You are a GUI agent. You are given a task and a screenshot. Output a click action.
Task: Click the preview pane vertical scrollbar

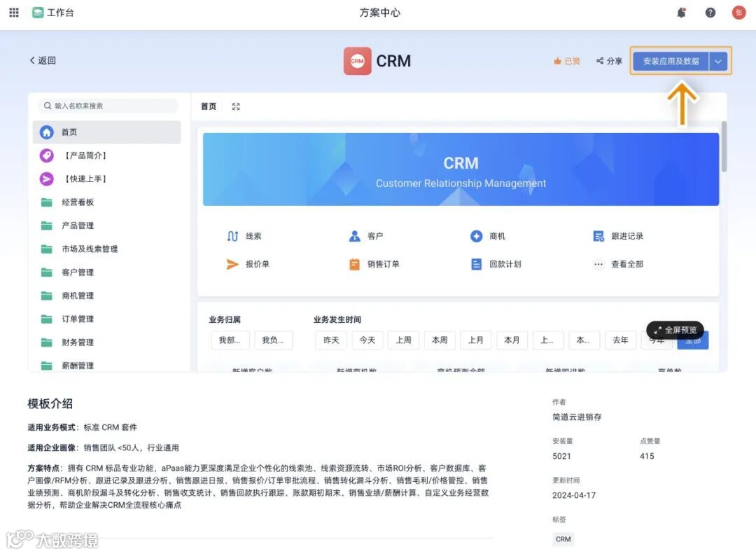pos(724,146)
